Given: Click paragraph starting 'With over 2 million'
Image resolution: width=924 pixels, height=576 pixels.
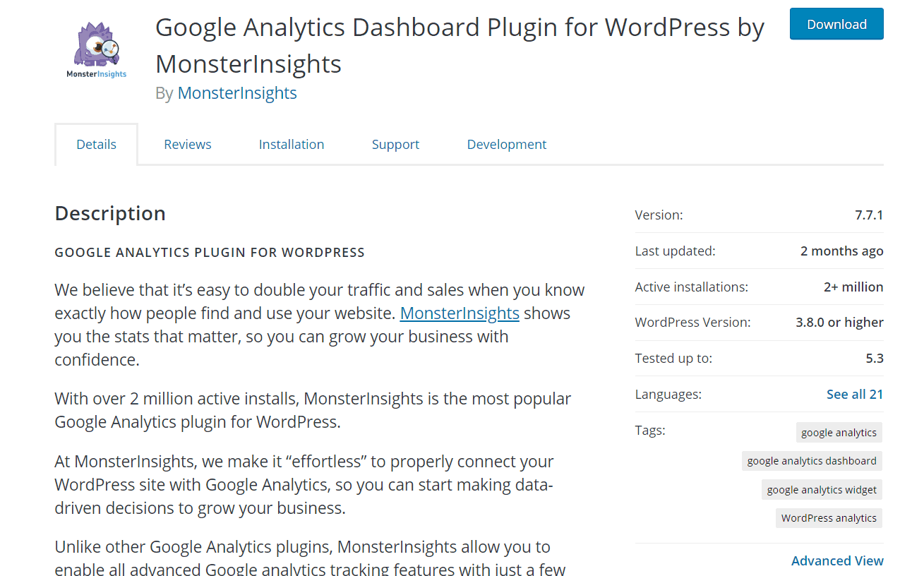Looking at the screenshot, I should [x=313, y=410].
